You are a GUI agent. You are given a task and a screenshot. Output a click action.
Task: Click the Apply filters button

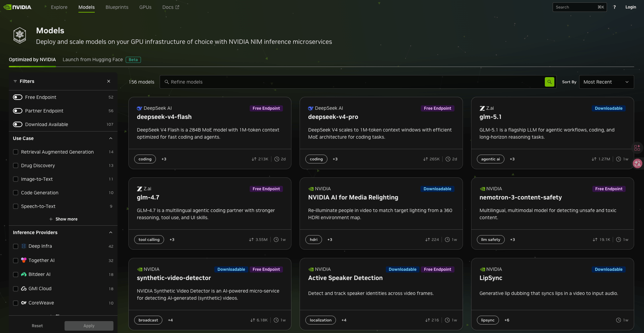89,326
